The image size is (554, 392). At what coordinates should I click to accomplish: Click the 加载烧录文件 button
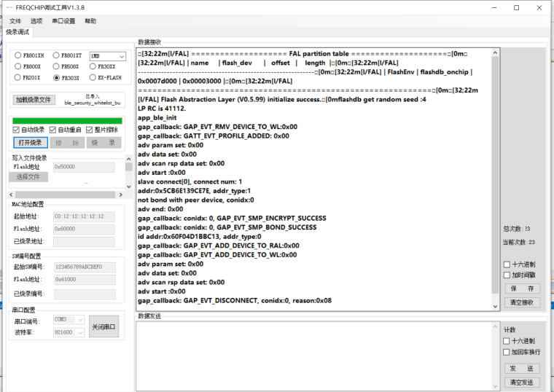pyautogui.click(x=34, y=100)
